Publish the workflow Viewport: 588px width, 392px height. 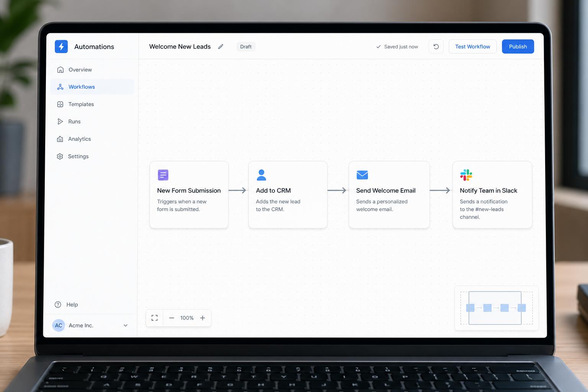pos(518,47)
